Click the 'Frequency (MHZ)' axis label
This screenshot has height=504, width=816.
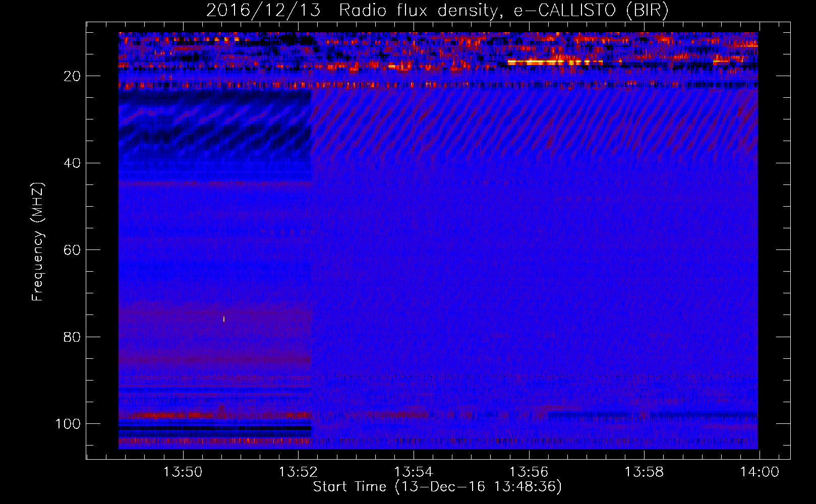click(x=38, y=242)
